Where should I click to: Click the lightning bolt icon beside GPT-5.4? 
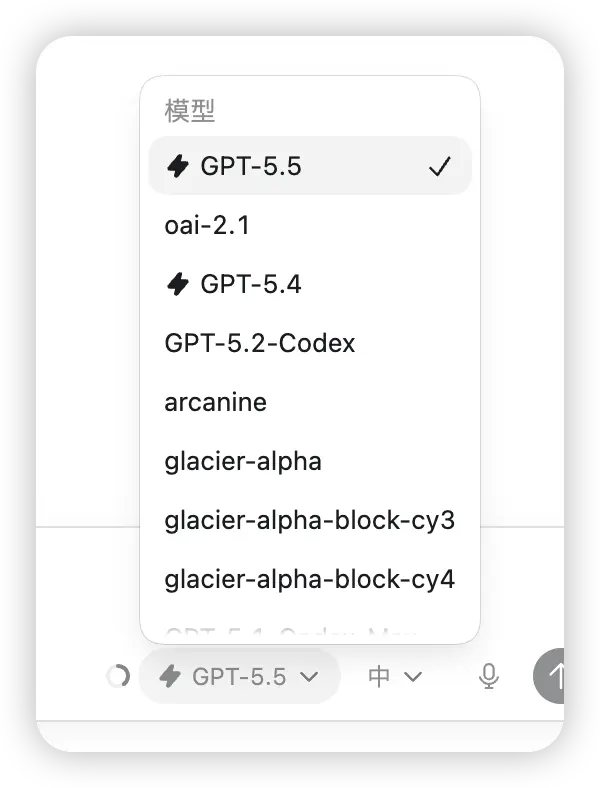coord(177,284)
